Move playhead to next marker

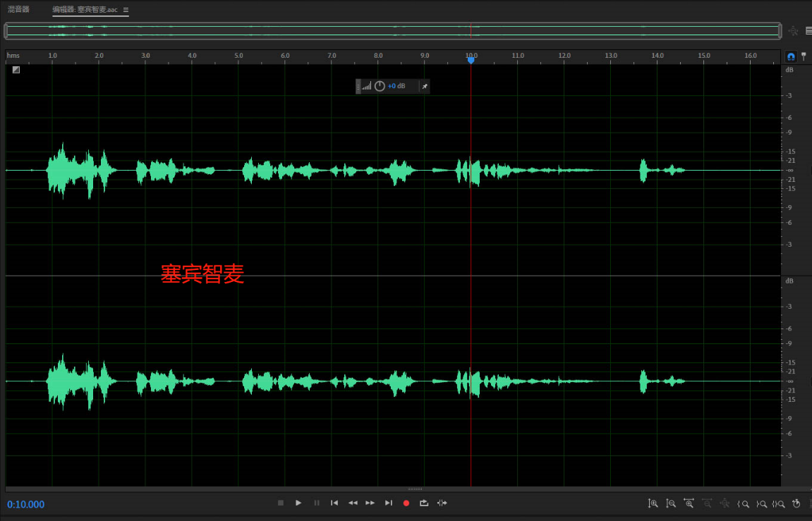click(389, 503)
